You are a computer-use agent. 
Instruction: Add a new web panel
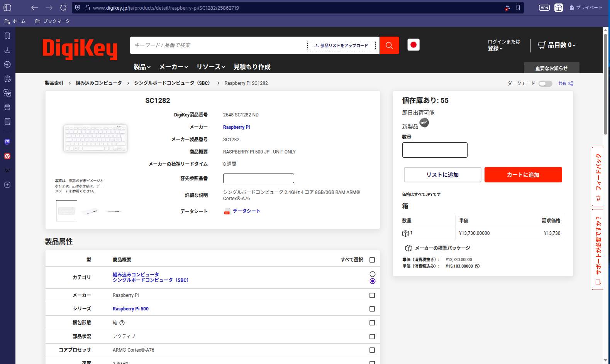tap(7, 185)
